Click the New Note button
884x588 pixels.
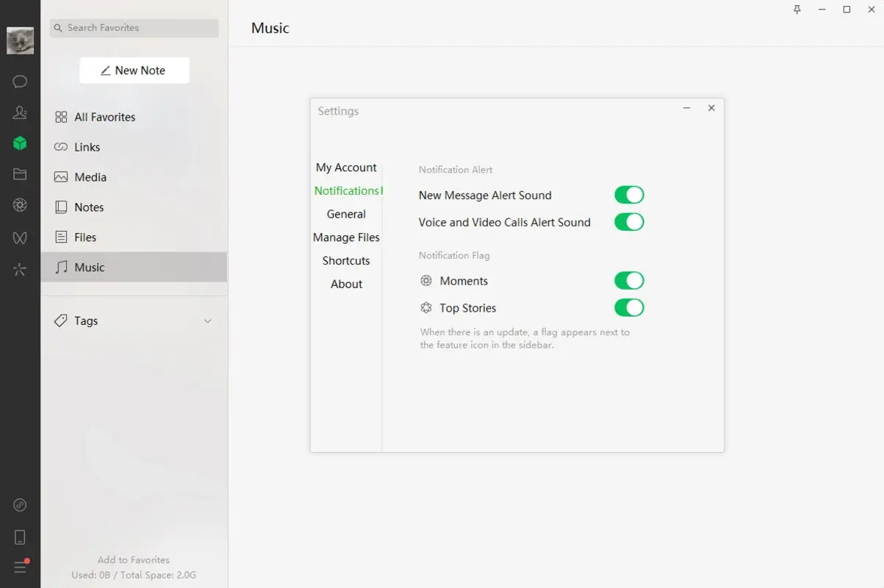click(134, 70)
